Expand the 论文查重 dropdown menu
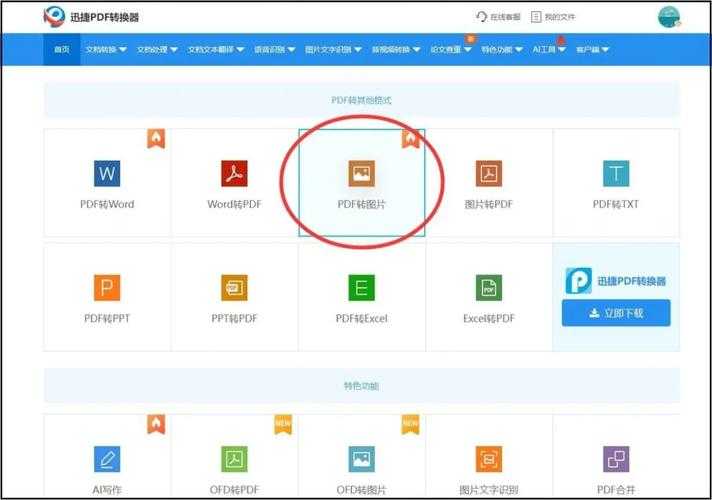The height and width of the screenshot is (500, 712). tap(451, 49)
